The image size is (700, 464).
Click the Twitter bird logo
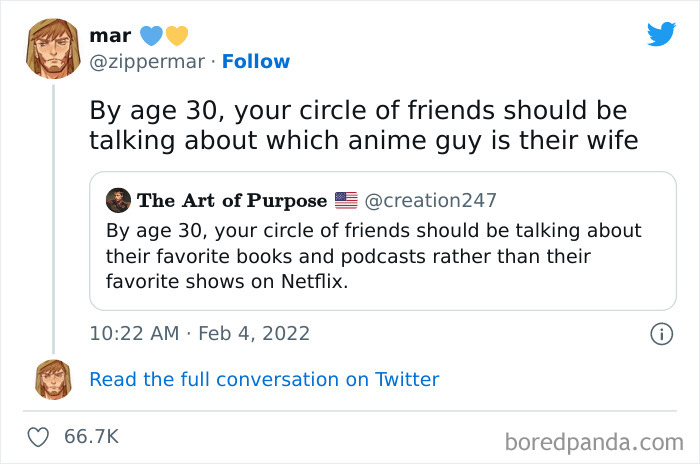coord(661,34)
